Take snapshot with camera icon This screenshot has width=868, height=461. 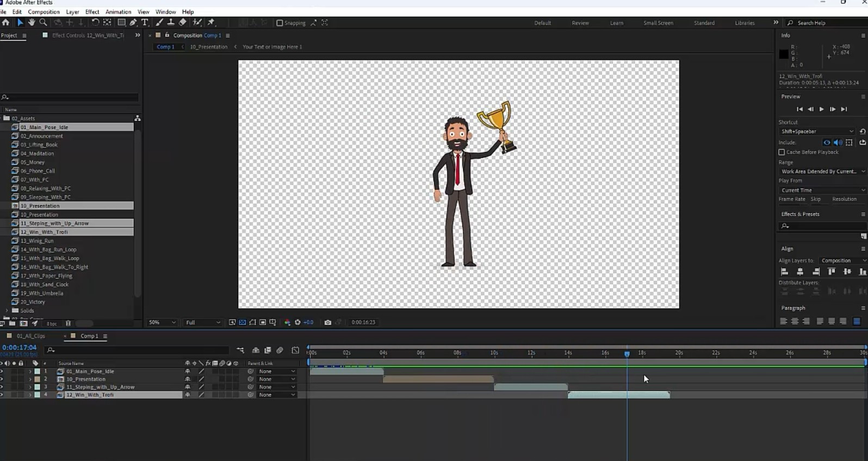coord(327,322)
